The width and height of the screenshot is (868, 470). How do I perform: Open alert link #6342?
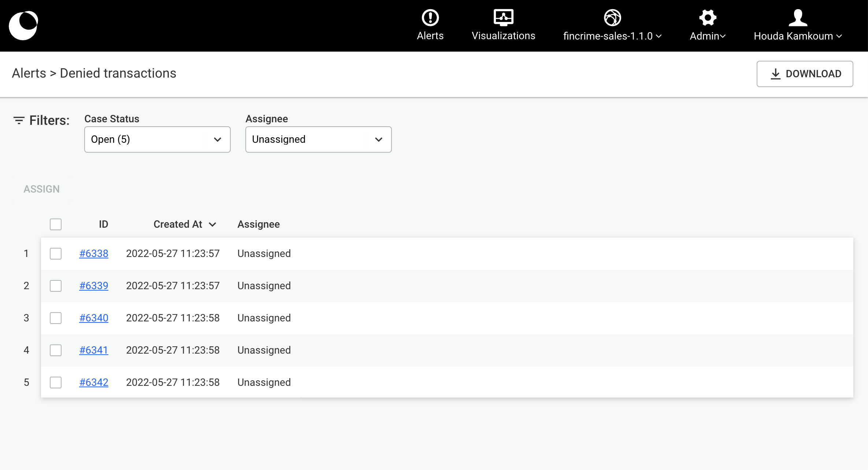[x=94, y=382]
